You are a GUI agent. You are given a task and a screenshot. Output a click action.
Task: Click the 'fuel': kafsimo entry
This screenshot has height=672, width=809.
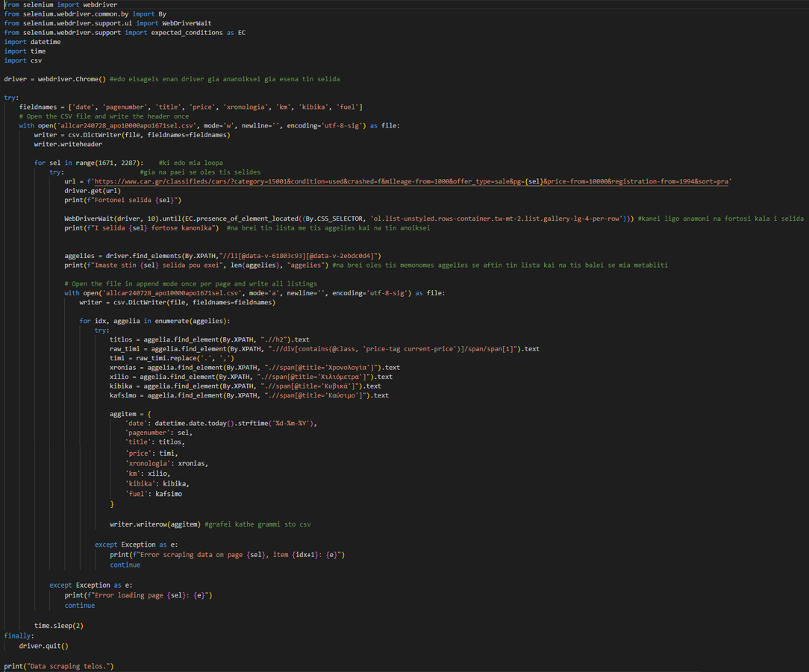pyautogui.click(x=153, y=494)
